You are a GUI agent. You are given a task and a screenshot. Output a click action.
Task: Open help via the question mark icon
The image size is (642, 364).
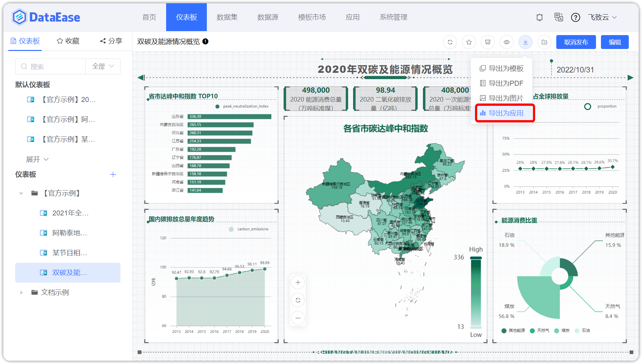pyautogui.click(x=576, y=17)
